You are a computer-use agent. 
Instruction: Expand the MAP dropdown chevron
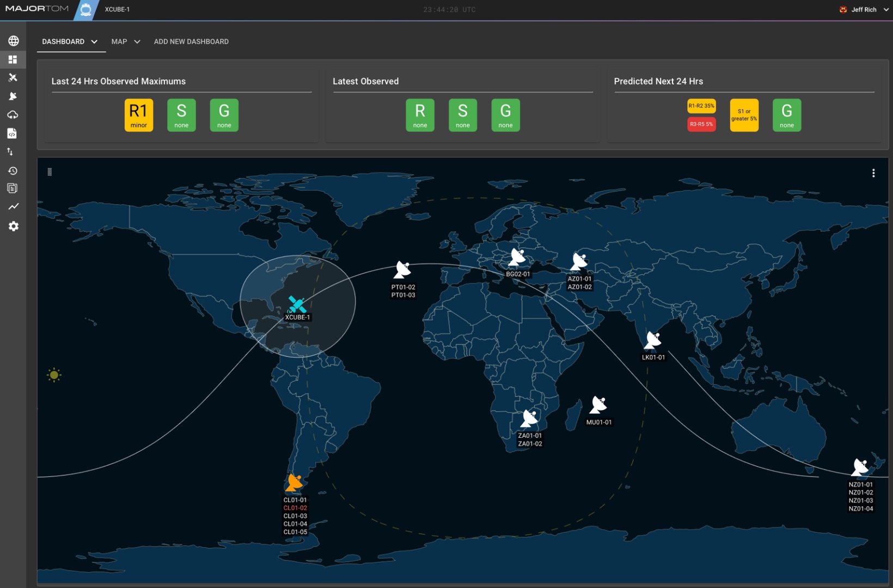(137, 41)
